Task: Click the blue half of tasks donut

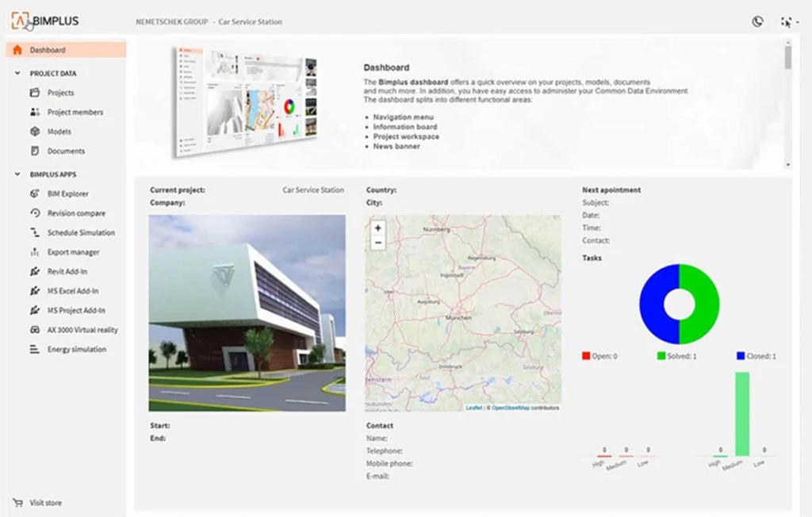Action: click(x=653, y=304)
